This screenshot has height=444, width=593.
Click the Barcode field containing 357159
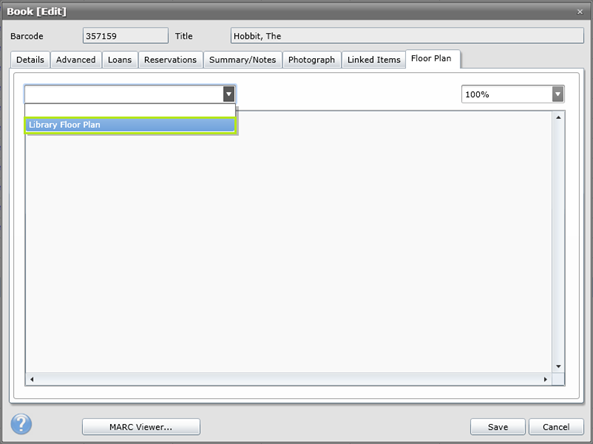point(126,36)
